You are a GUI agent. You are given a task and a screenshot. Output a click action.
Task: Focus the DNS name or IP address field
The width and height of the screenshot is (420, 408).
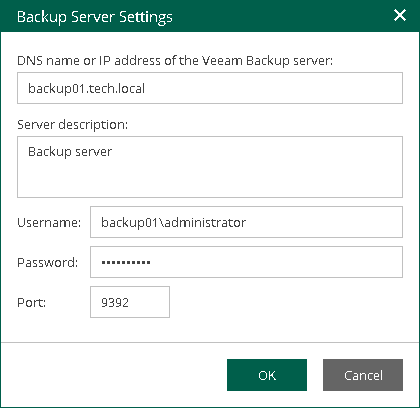point(210,88)
